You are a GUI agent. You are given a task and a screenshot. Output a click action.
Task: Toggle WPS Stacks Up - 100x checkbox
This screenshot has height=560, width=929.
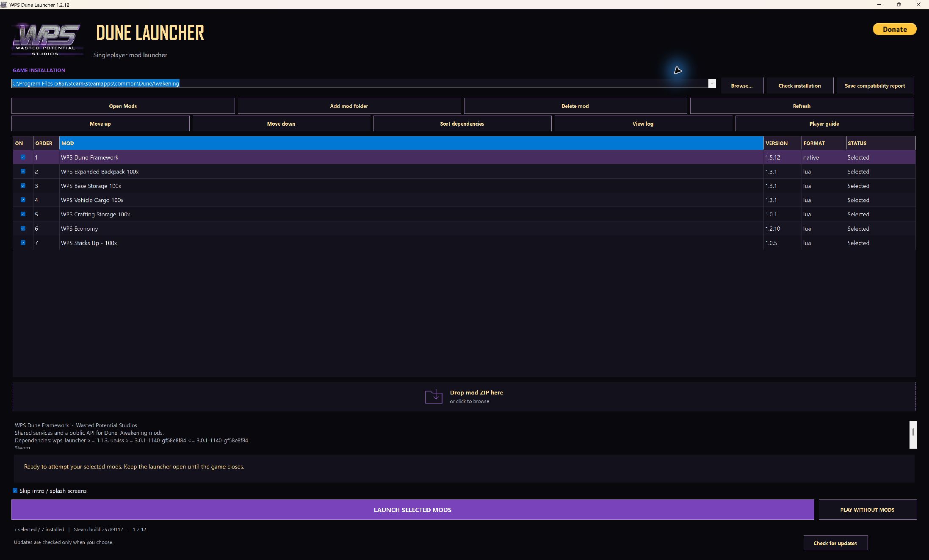[23, 243]
